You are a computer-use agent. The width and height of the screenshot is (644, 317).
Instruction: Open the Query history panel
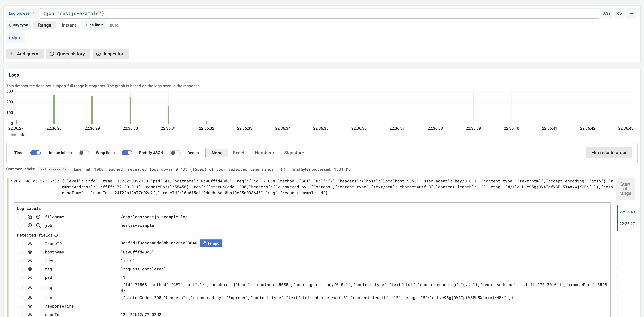click(x=67, y=54)
